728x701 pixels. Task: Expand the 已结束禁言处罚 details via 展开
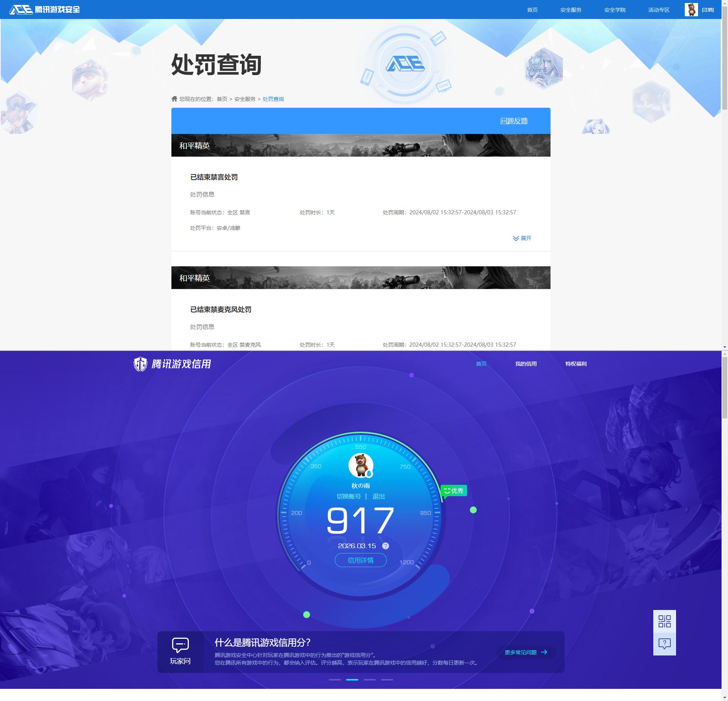[x=522, y=238]
